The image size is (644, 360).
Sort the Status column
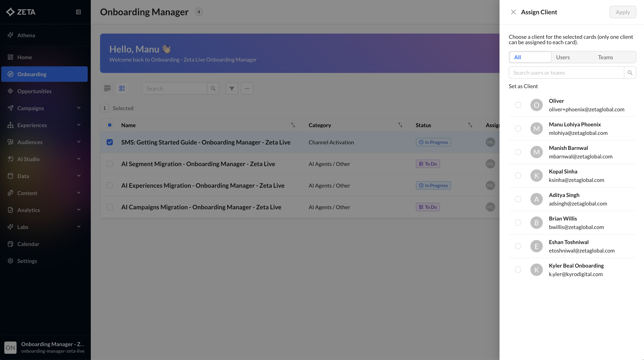click(x=470, y=125)
